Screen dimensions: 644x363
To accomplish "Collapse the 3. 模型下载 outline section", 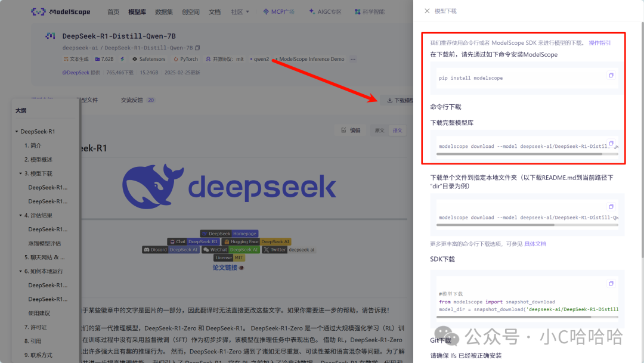I will click(20, 173).
